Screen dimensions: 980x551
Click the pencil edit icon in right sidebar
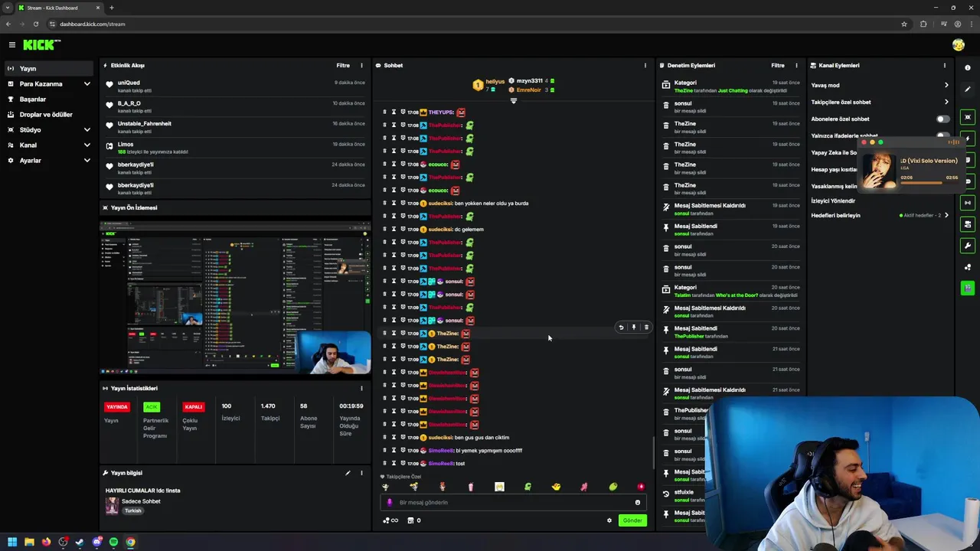968,90
